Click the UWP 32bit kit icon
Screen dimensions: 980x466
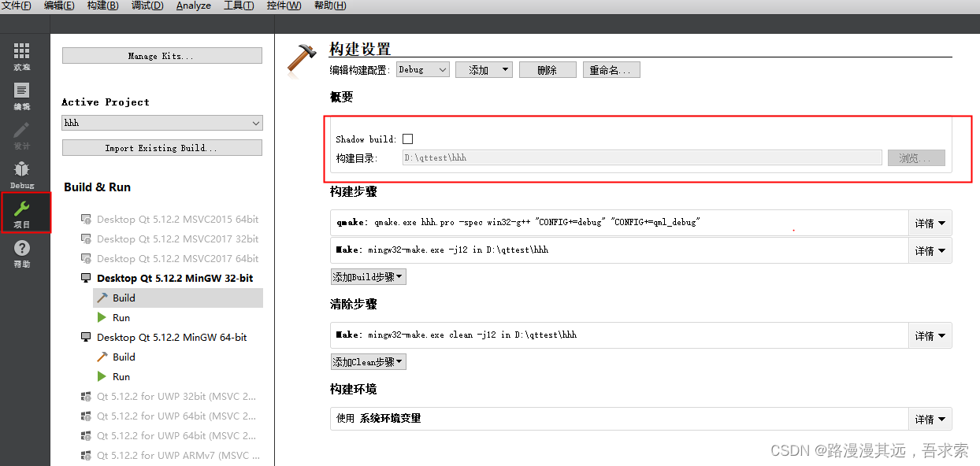86,396
